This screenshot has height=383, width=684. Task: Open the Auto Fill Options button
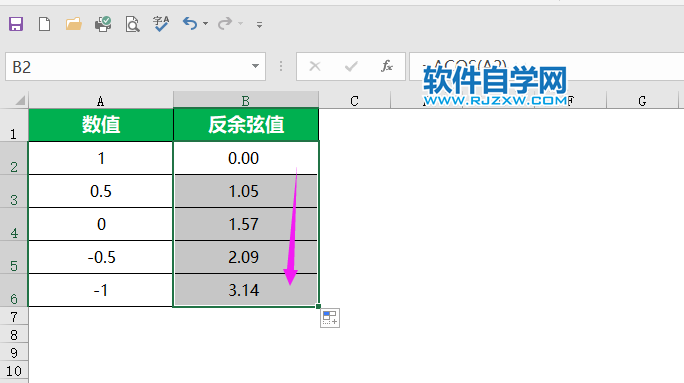pos(330,318)
